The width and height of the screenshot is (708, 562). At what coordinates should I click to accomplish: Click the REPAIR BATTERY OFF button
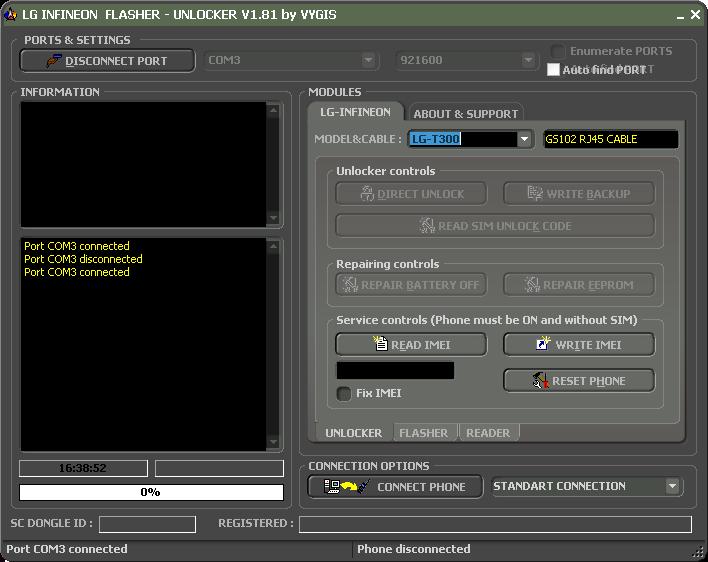coord(411,284)
